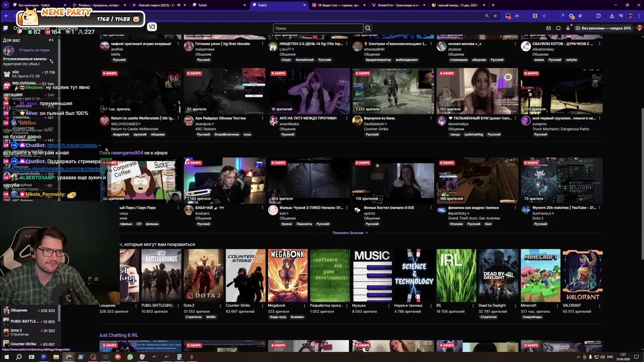Click the dementeliya channel avatar
Viewport: 644px width, 362px height.
click(441, 121)
